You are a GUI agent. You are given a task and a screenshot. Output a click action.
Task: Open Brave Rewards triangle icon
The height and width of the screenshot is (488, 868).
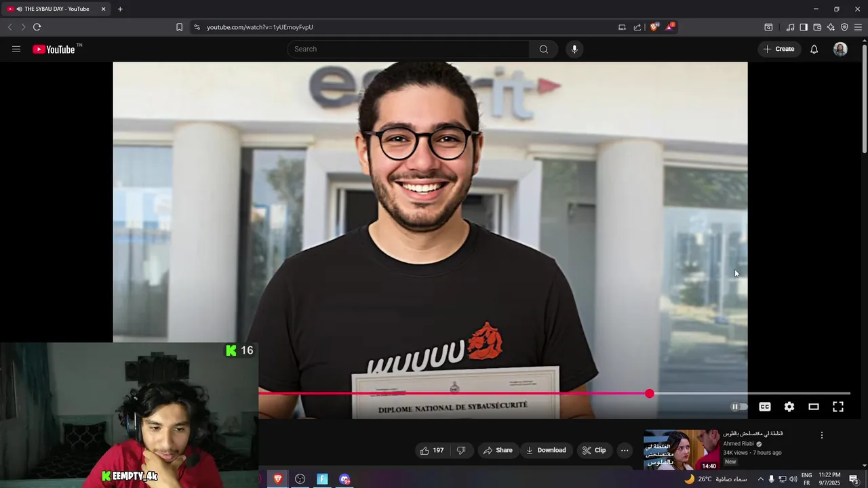(670, 27)
